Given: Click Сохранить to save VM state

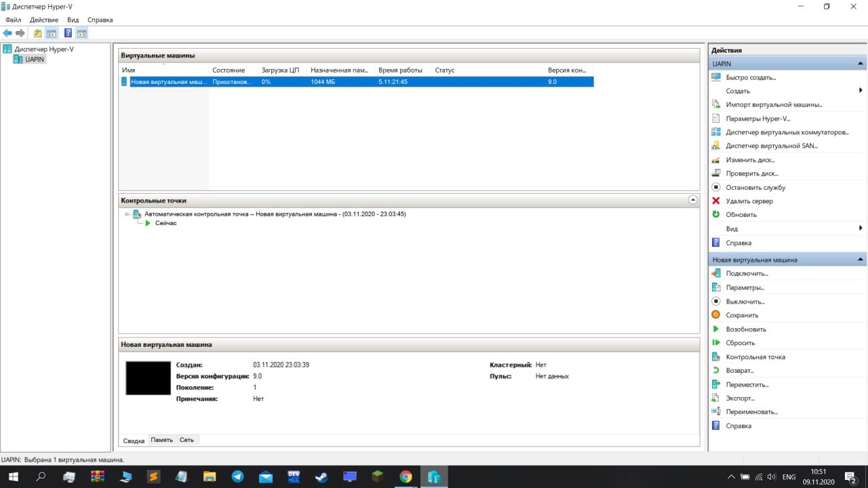Looking at the screenshot, I should pos(742,315).
